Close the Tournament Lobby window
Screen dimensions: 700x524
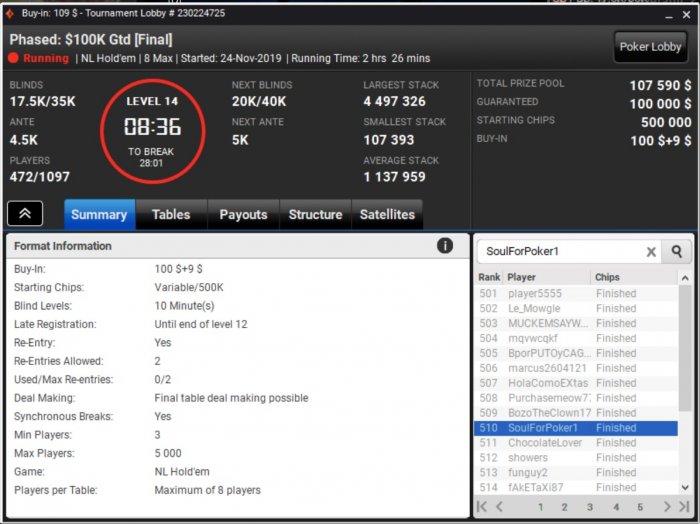687,15
